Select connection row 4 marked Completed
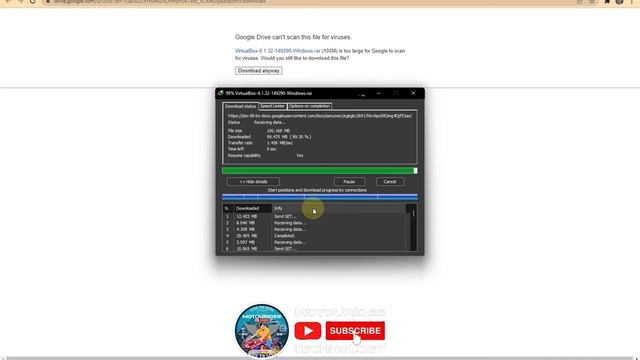Image resolution: width=640 pixels, height=360 pixels. tap(314, 236)
